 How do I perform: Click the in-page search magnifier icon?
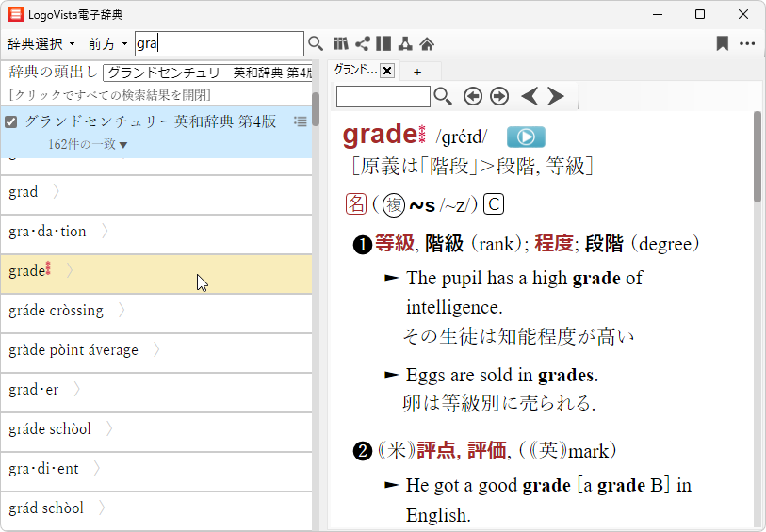[x=443, y=96]
